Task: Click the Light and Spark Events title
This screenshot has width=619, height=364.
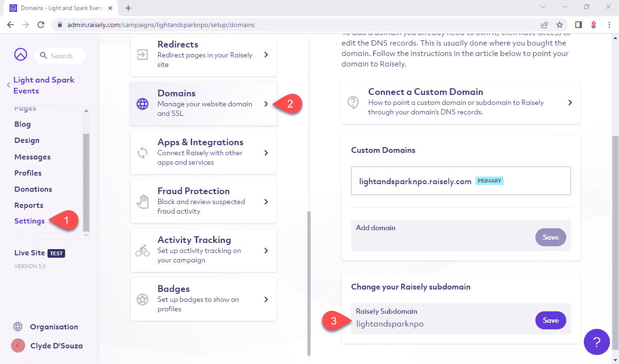Action: pos(44,85)
